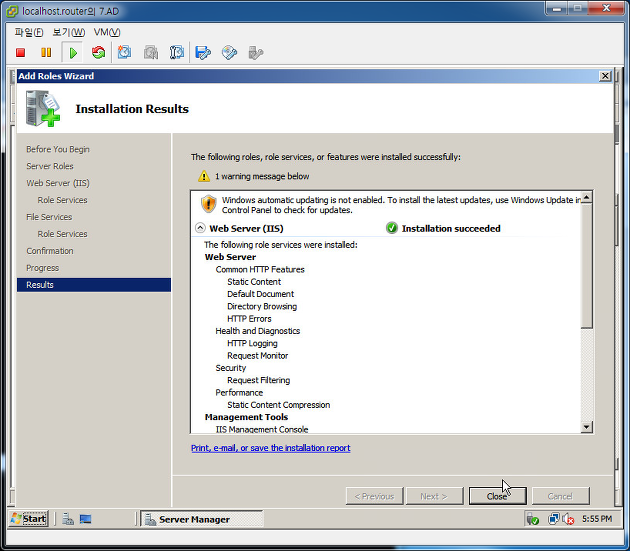Close the Add Roles Wizard dialog
630x551 pixels.
605,76
